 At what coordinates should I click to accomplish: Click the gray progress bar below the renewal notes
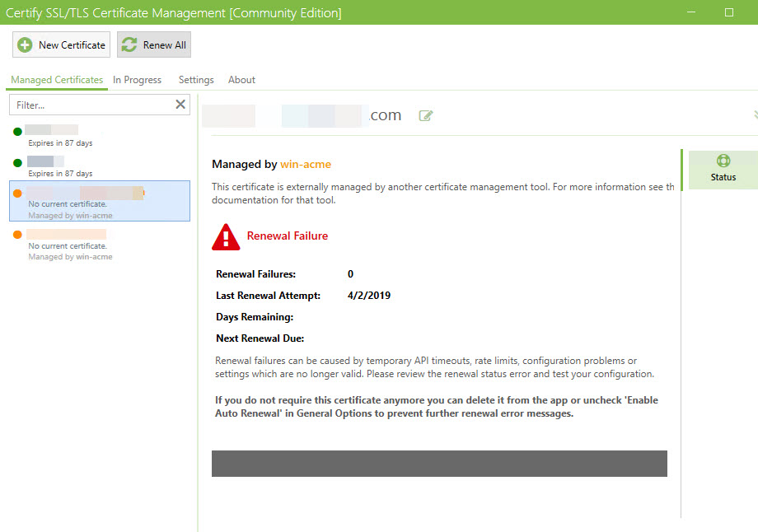click(439, 463)
